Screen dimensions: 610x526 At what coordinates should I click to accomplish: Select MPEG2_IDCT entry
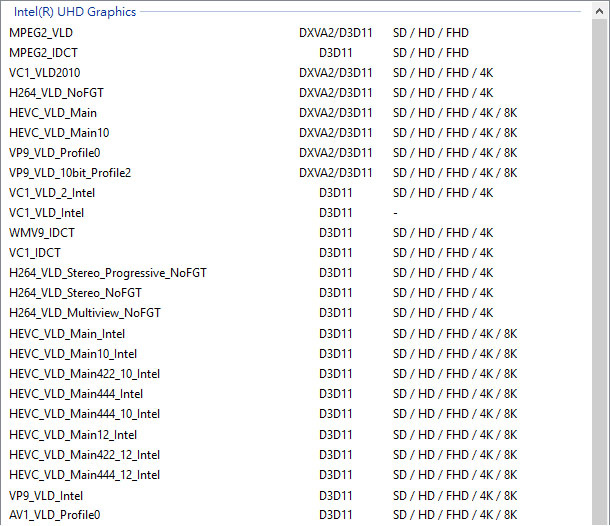[43, 53]
